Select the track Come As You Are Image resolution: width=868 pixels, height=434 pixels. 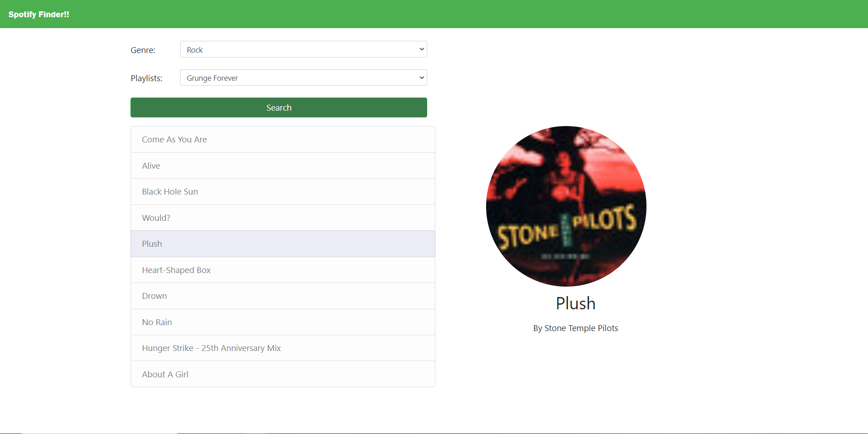tap(283, 140)
